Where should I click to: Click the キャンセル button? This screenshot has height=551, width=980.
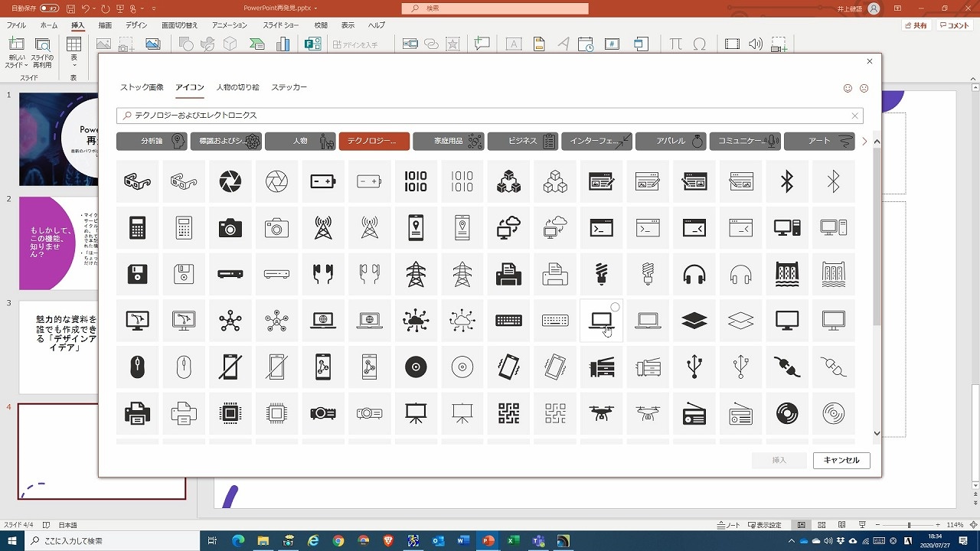click(841, 460)
